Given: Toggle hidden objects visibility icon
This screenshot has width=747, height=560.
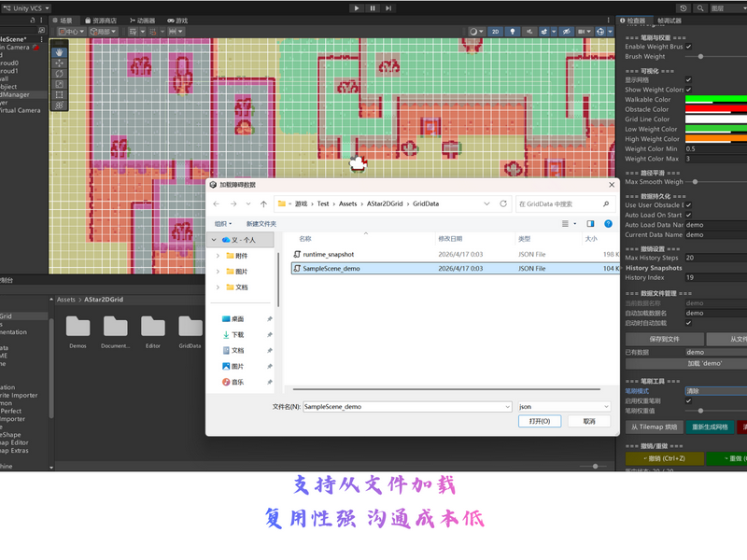Looking at the screenshot, I should 566,32.
